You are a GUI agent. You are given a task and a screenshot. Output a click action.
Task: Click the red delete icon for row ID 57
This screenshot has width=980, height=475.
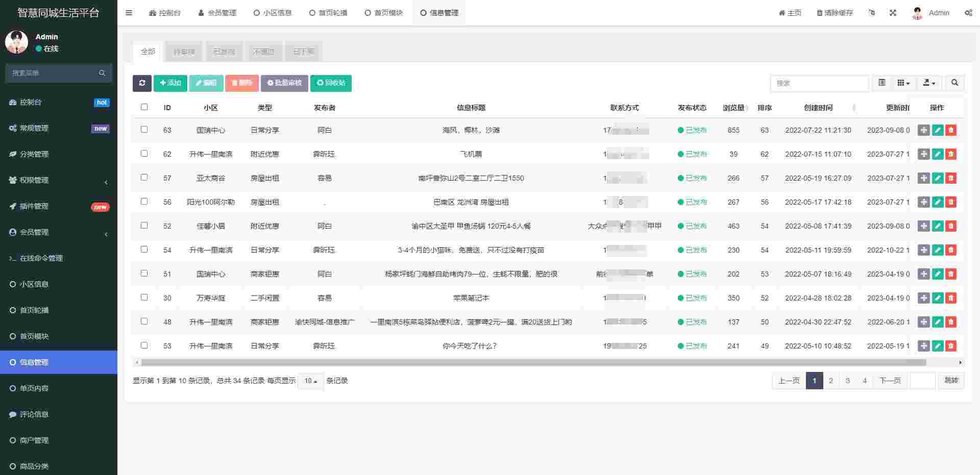pos(950,178)
